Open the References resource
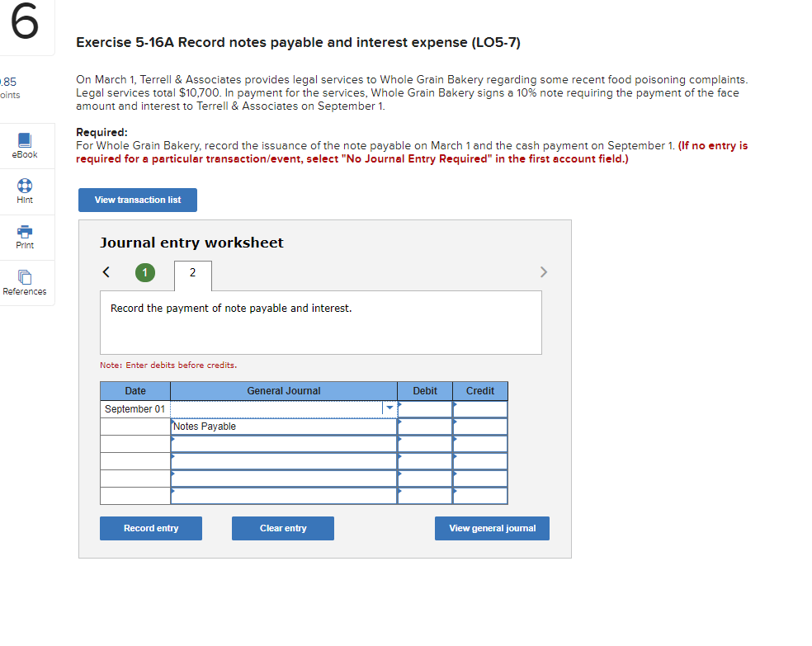 coord(25,282)
